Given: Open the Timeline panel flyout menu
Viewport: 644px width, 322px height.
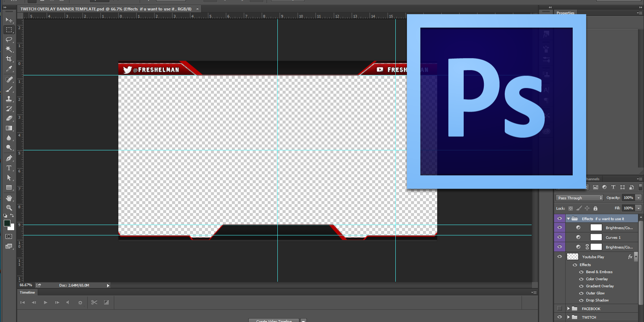Looking at the screenshot, I should 534,292.
